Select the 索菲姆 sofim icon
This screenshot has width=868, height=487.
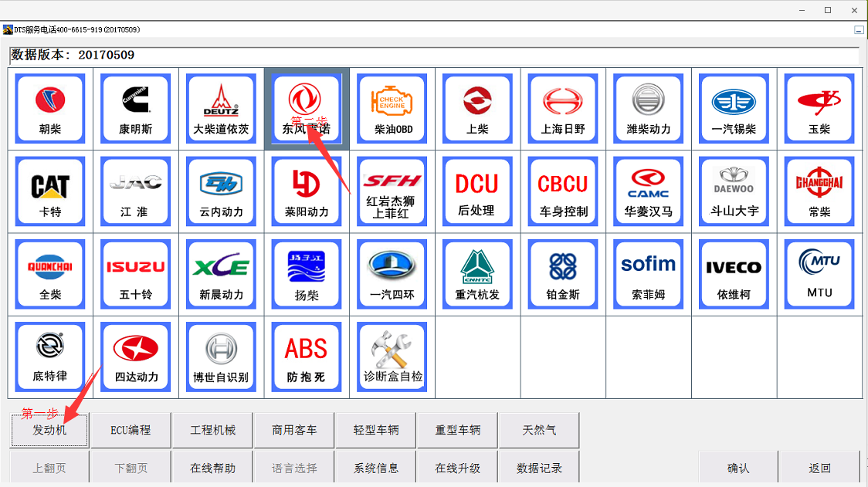click(648, 274)
